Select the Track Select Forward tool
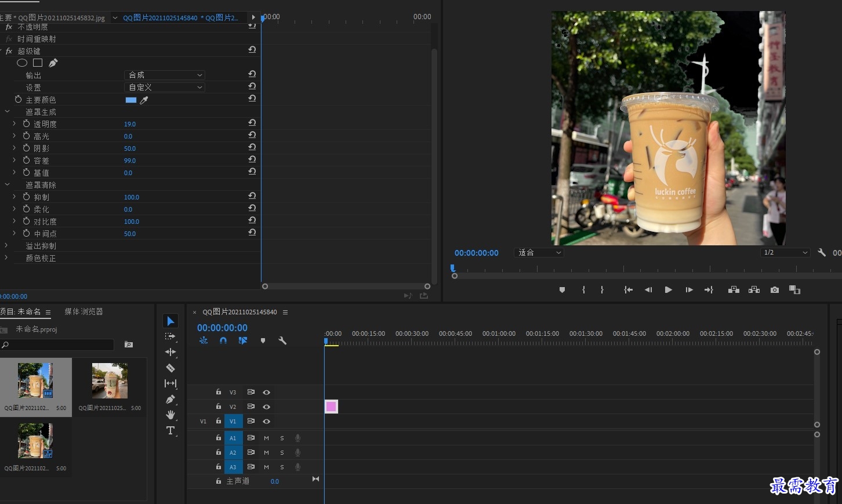This screenshot has width=842, height=504. point(170,336)
